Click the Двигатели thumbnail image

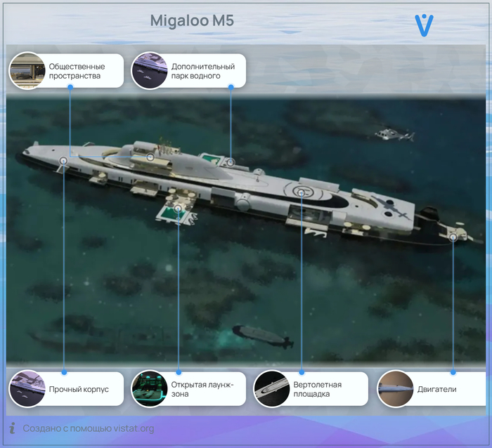tap(394, 389)
